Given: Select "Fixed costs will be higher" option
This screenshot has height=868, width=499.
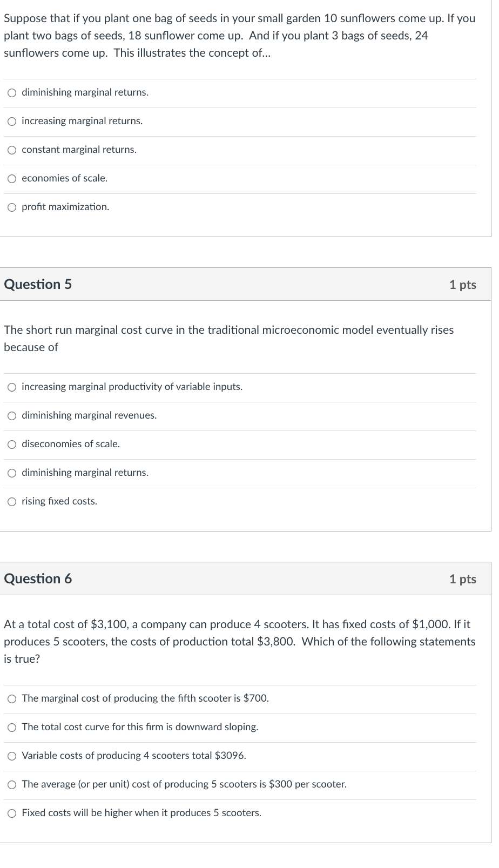Looking at the screenshot, I should 11,813.
